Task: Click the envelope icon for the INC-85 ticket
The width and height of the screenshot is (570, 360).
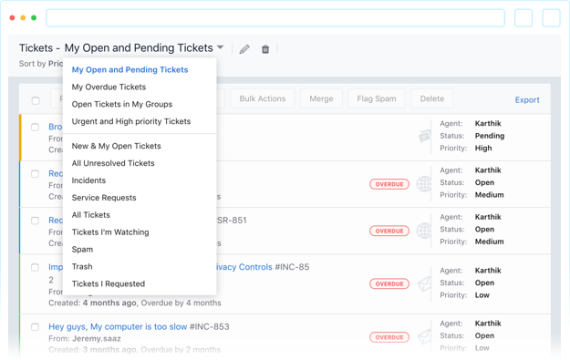Action: pos(424,284)
